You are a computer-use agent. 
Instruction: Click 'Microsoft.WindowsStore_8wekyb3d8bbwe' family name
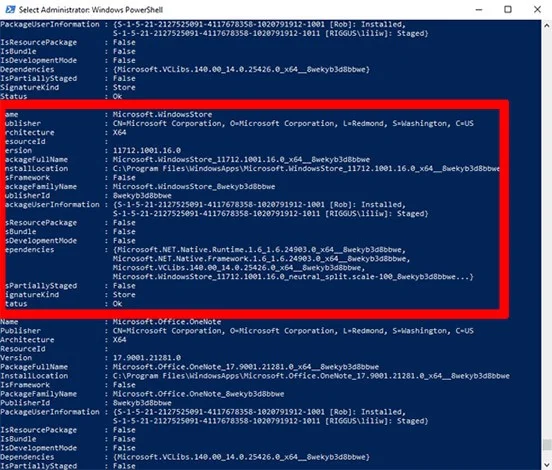click(194, 187)
